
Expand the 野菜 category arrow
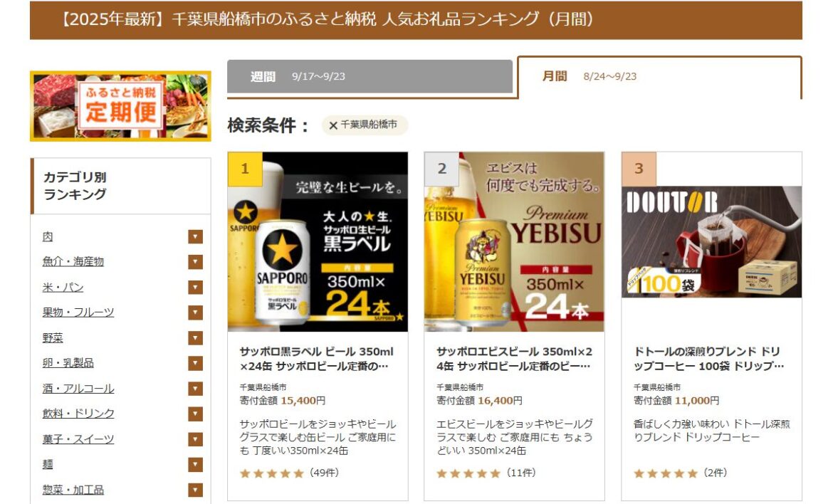pyautogui.click(x=196, y=337)
